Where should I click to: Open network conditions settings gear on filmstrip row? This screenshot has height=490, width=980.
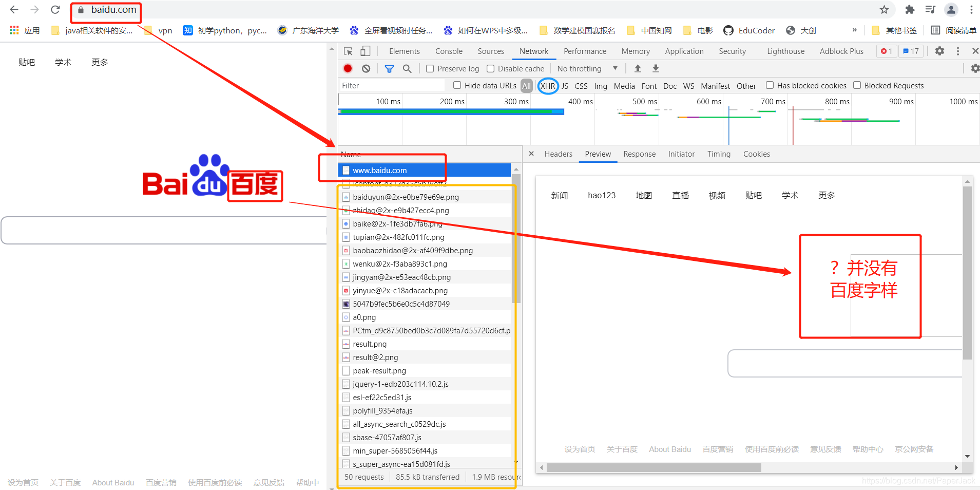(976, 68)
